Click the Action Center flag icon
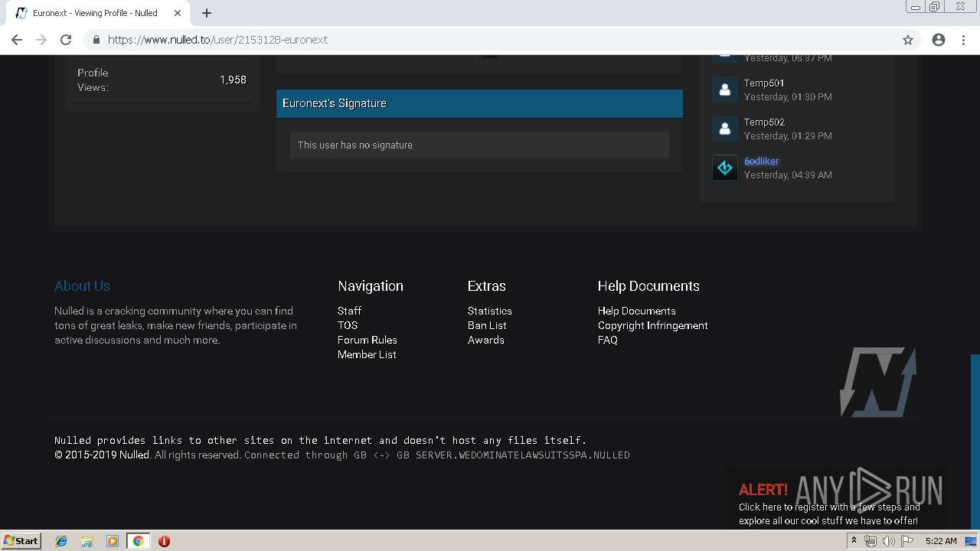The height and width of the screenshot is (551, 980). 907,541
